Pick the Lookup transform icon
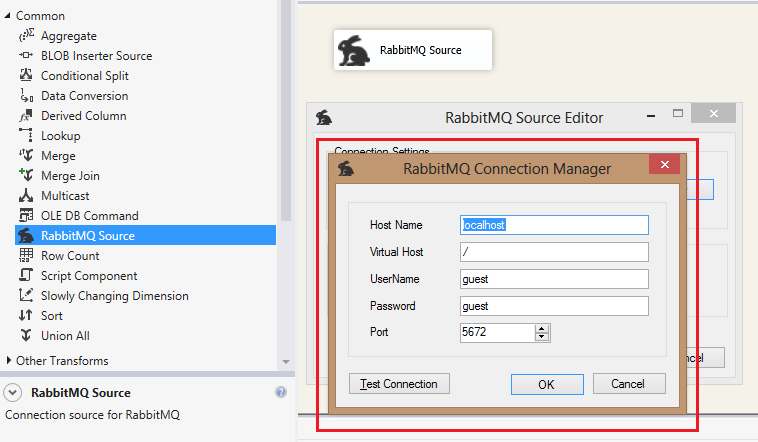The image size is (758, 442). (x=27, y=136)
